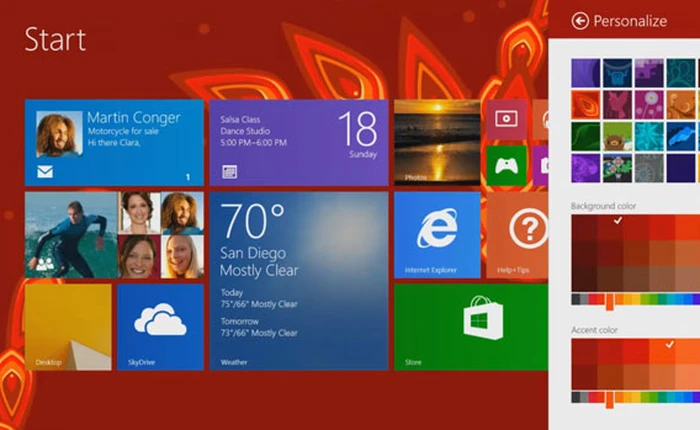Image resolution: width=700 pixels, height=430 pixels.
Task: Choose the flower with green vines design
Action: point(617,168)
